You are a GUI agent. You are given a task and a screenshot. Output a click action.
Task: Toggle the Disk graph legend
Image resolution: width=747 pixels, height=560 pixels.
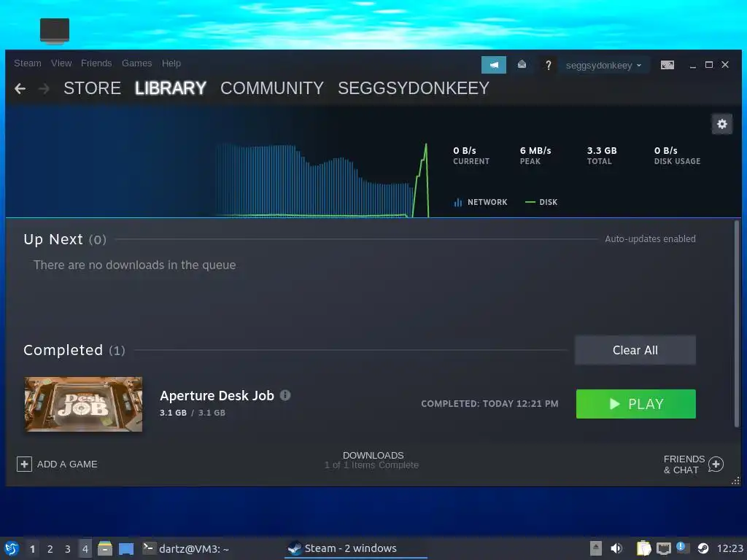click(x=541, y=202)
